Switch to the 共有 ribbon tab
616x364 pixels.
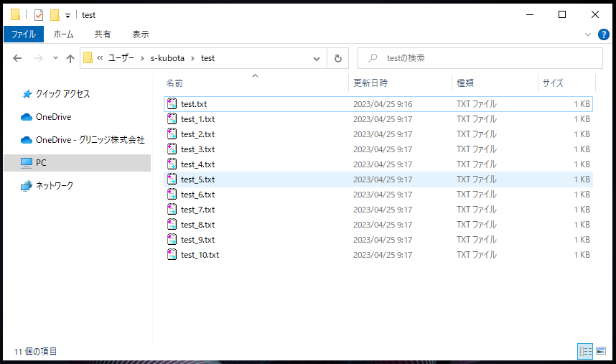[102, 34]
